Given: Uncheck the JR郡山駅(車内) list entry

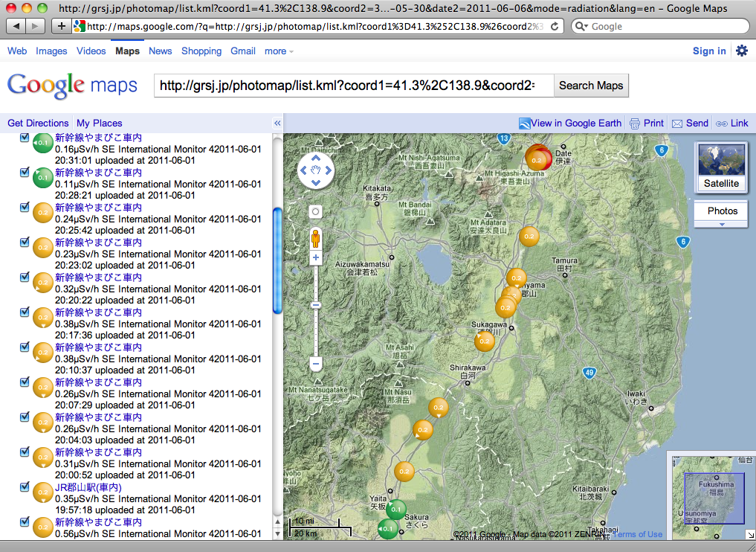Looking at the screenshot, I should (25, 487).
